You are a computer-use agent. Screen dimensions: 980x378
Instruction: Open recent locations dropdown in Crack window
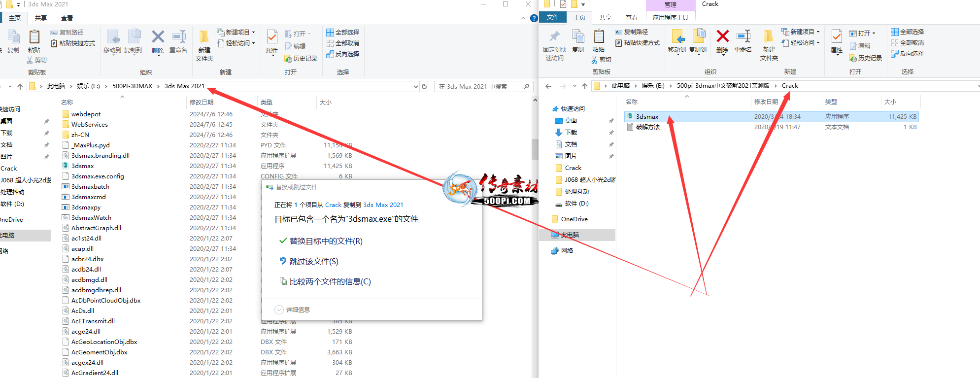574,86
